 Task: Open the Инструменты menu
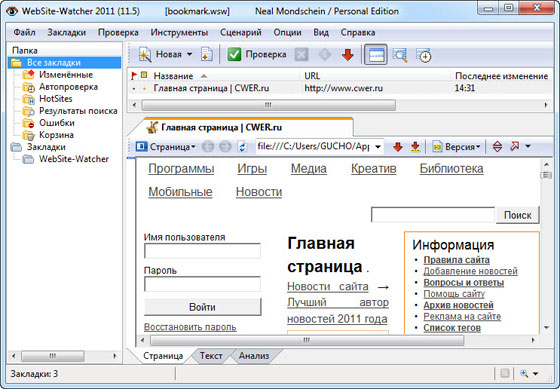point(179,33)
